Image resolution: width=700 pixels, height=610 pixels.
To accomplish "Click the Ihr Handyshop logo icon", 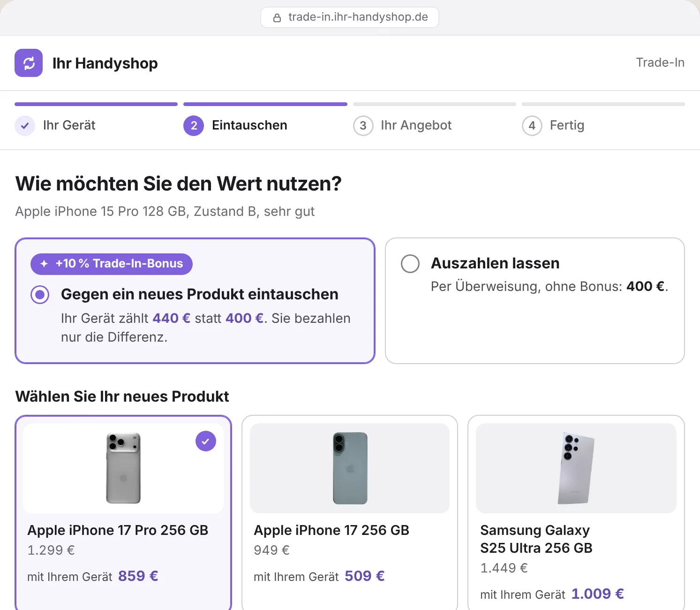I will point(29,63).
